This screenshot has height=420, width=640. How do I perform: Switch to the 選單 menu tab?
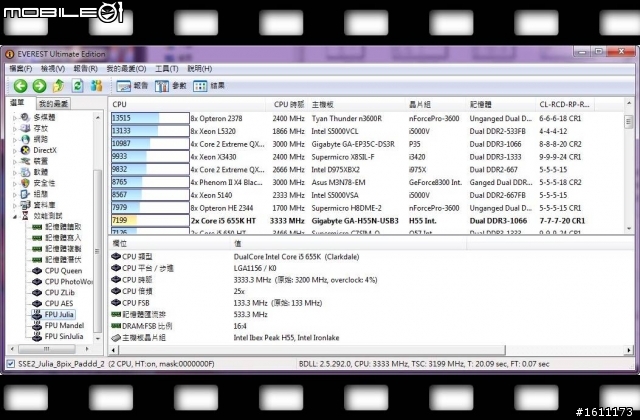point(18,103)
